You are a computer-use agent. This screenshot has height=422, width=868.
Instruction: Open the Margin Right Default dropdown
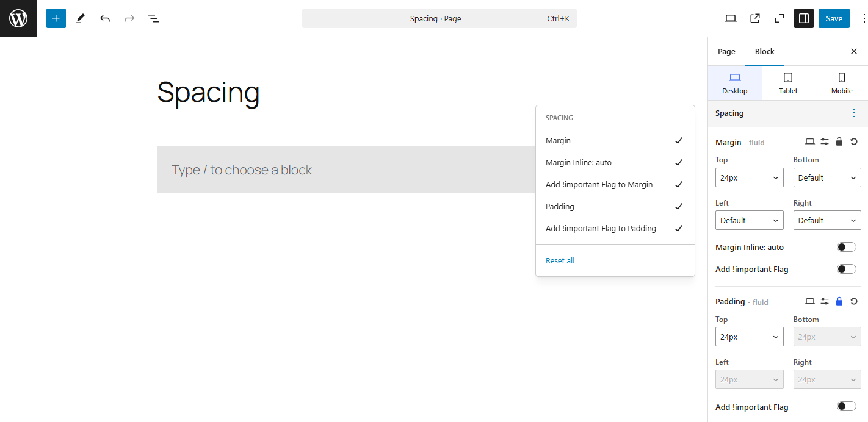(x=827, y=220)
